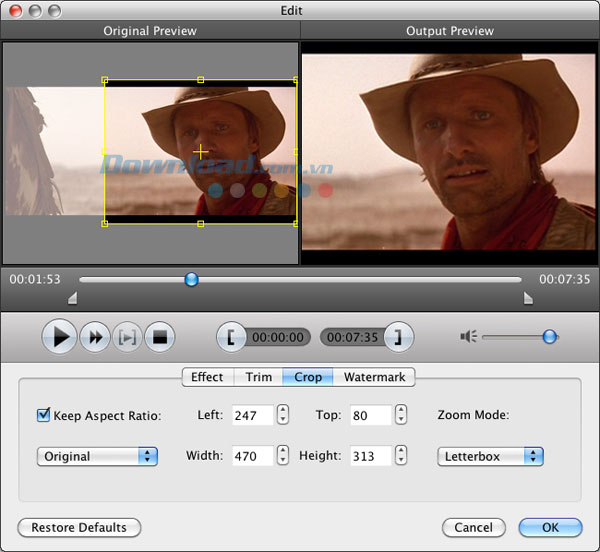Click the Left value field
Screen dimensions: 600x552
click(x=253, y=415)
